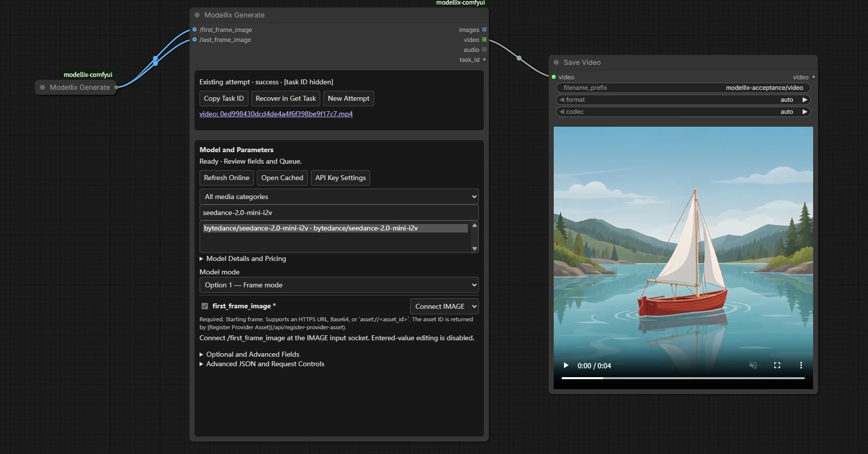The image size is (868, 454).
Task: Enter fullscreen on the video preview
Action: [x=777, y=365]
